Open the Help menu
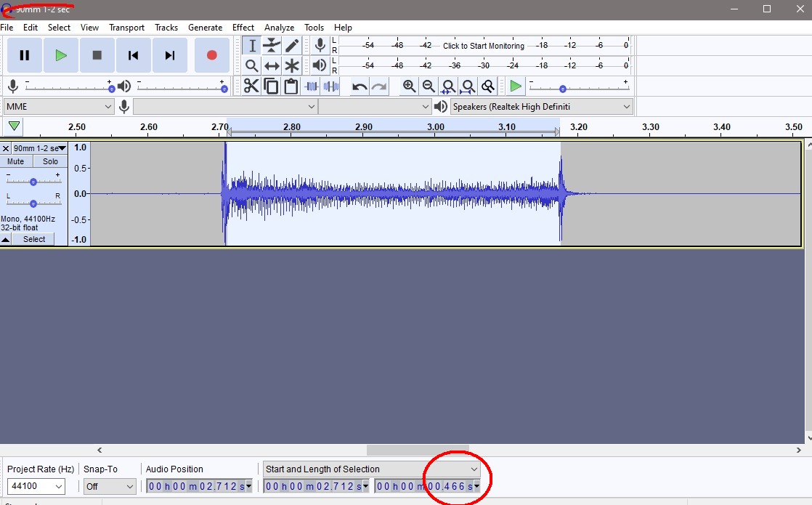Image resolution: width=812 pixels, height=505 pixels. [343, 28]
